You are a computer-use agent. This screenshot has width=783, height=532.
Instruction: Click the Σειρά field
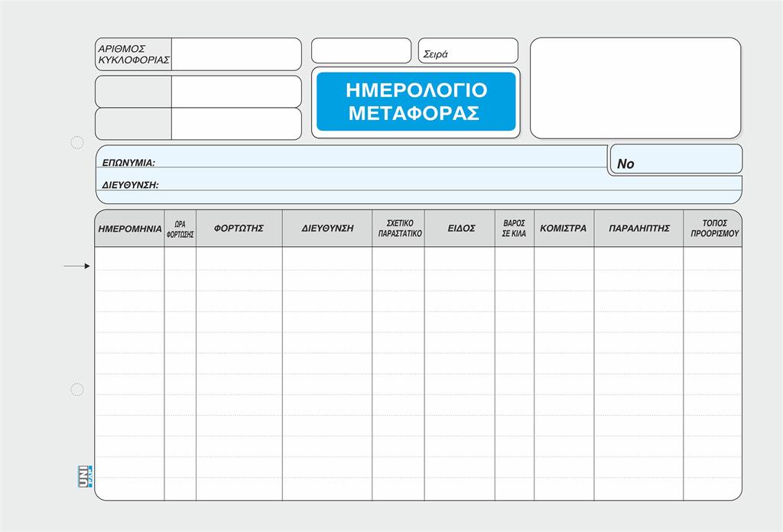pyautogui.click(x=468, y=51)
